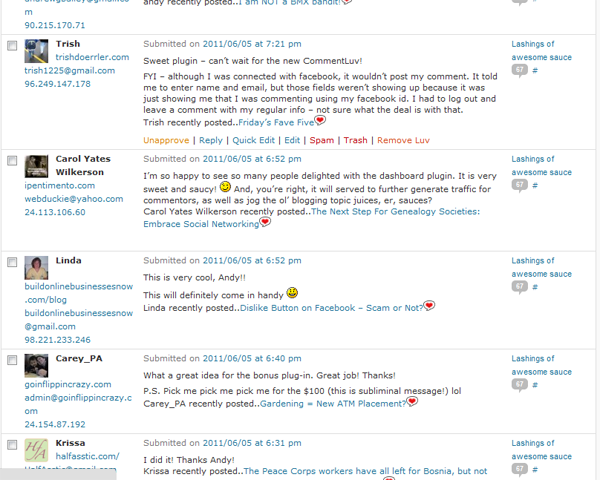Click the heart icon after Scam or Not?
Screen dimensions: 600x480
tap(429, 305)
